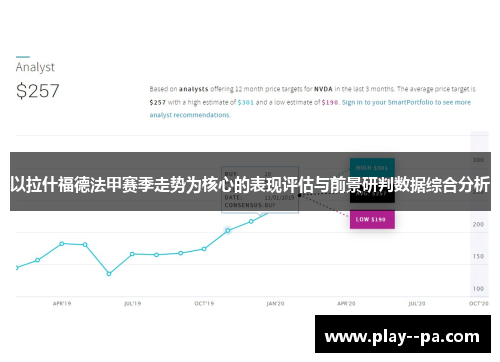Click the $301 high estimate in the description
The height and width of the screenshot is (362, 500).
pos(246,102)
